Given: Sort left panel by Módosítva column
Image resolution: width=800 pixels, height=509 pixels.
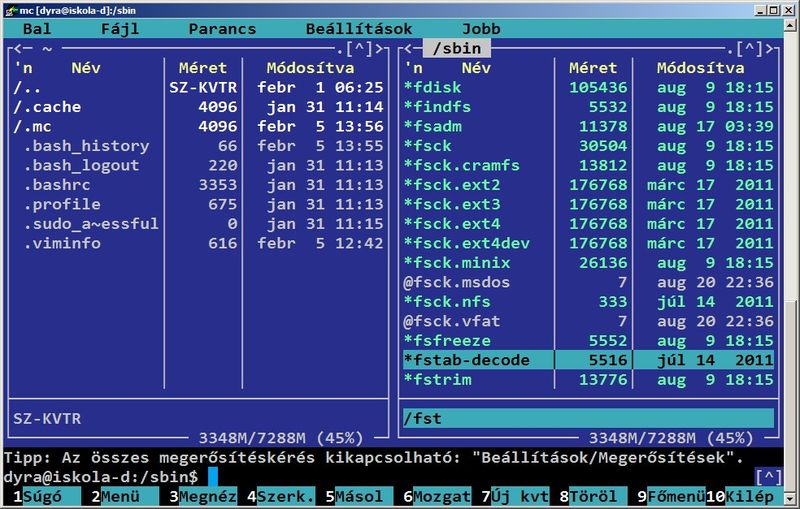Looking at the screenshot, I should [x=310, y=68].
